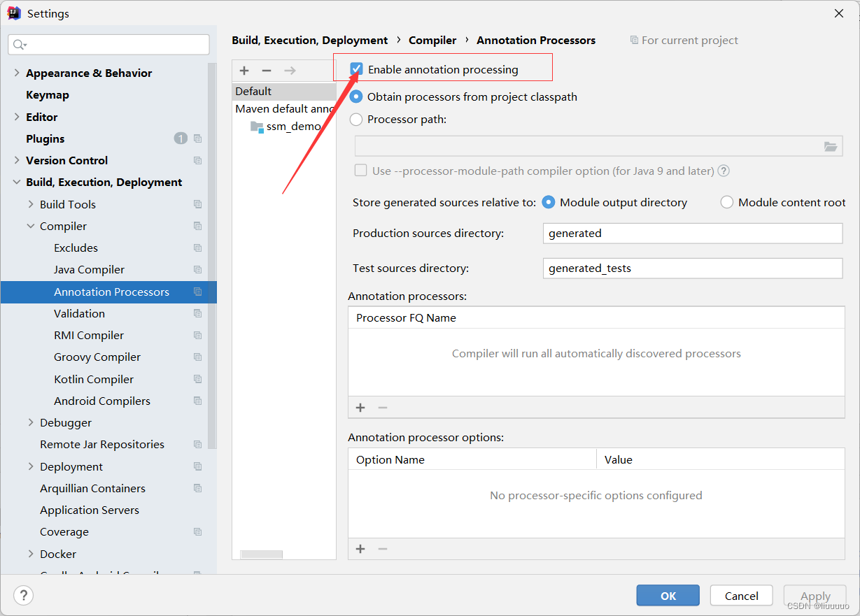This screenshot has width=860, height=616.
Task: Click project-level icon beside Plugins
Action: (x=198, y=138)
